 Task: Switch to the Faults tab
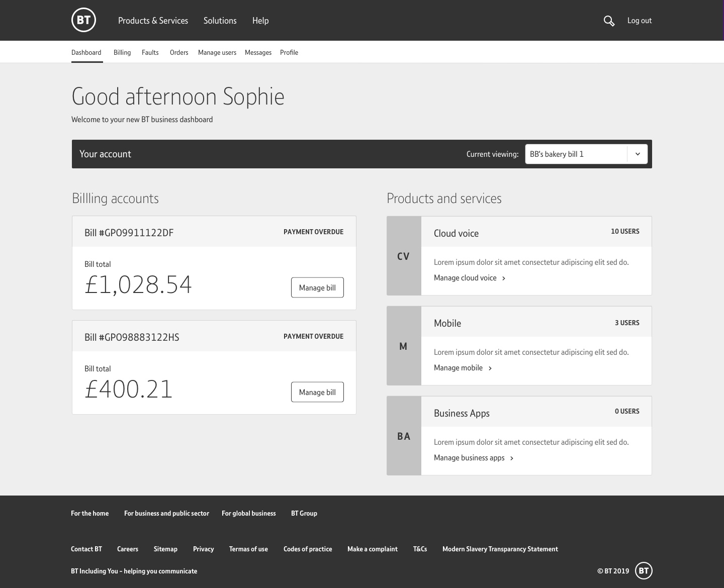[150, 52]
